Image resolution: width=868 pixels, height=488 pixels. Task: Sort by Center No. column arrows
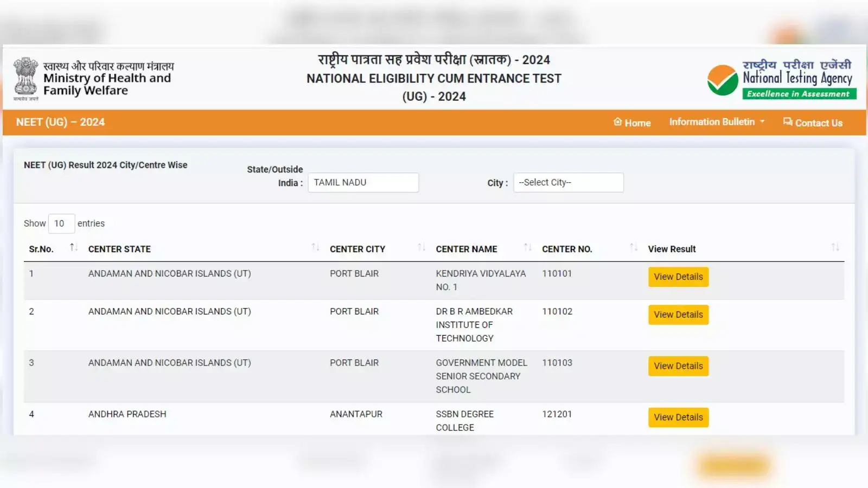click(633, 248)
